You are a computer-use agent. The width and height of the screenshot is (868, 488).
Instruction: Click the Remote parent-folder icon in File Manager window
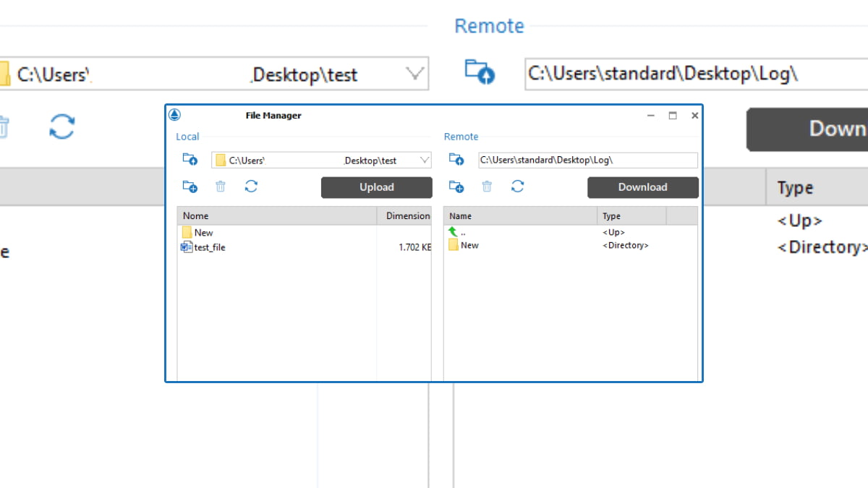456,160
